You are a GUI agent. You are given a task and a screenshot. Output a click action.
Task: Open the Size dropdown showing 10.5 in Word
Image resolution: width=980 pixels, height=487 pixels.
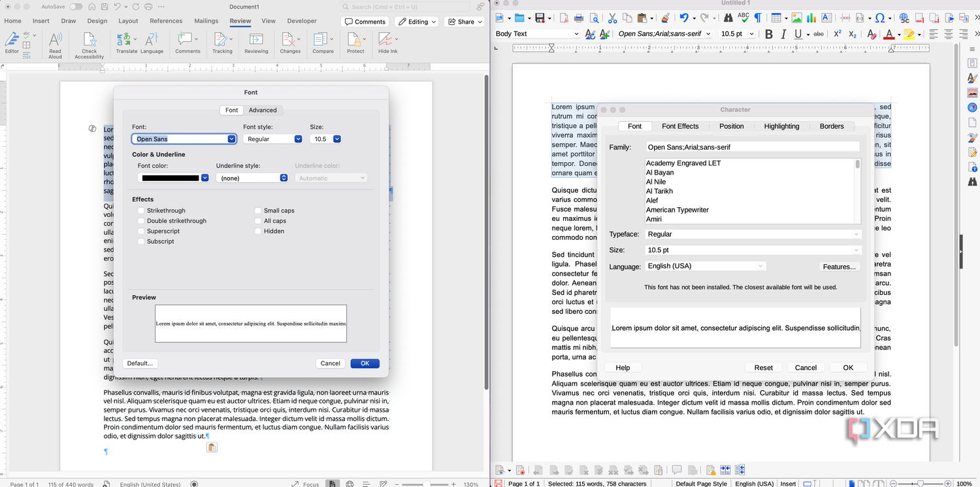tap(337, 139)
